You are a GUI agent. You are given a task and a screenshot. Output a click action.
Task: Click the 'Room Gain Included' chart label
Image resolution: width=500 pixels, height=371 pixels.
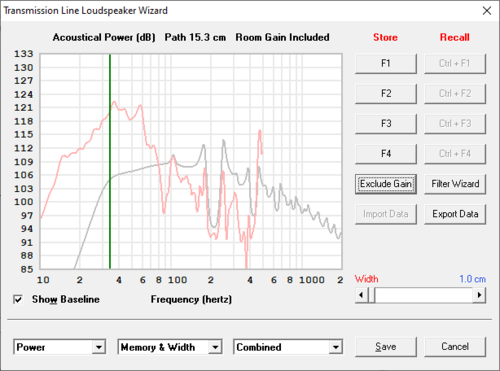282,37
